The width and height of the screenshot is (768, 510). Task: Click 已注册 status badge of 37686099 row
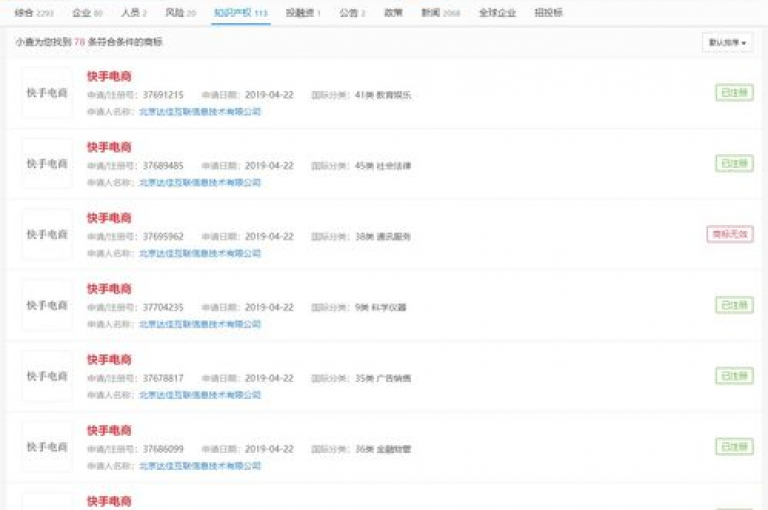click(x=734, y=447)
